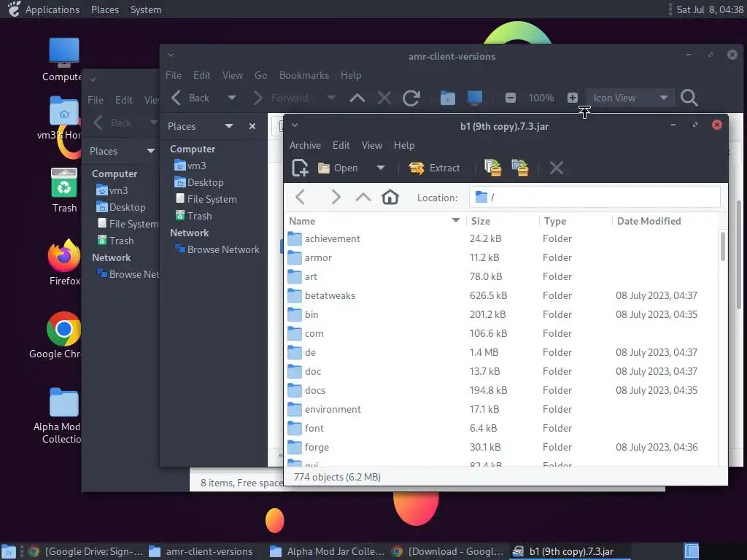Click the archive Location input field
Viewport: 747px width, 560px height.
point(595,197)
